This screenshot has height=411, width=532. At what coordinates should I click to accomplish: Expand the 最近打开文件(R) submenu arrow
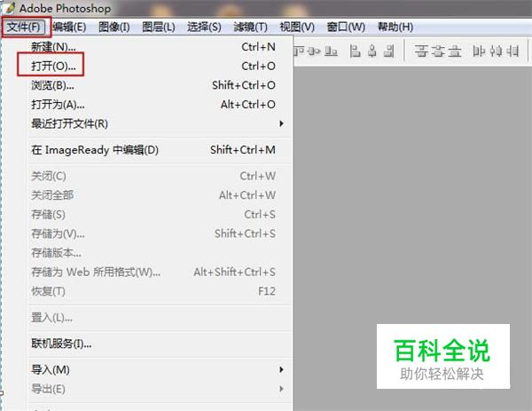tap(281, 123)
